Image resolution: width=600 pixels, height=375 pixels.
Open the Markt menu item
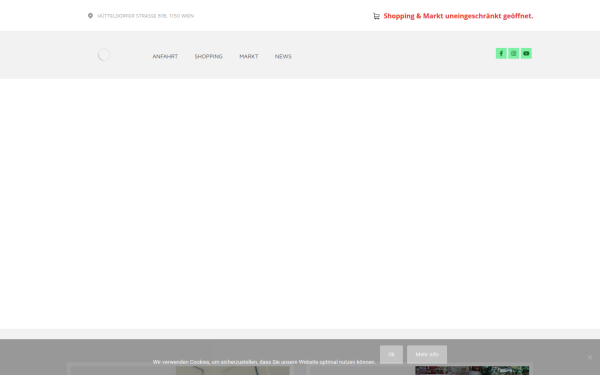(x=249, y=56)
